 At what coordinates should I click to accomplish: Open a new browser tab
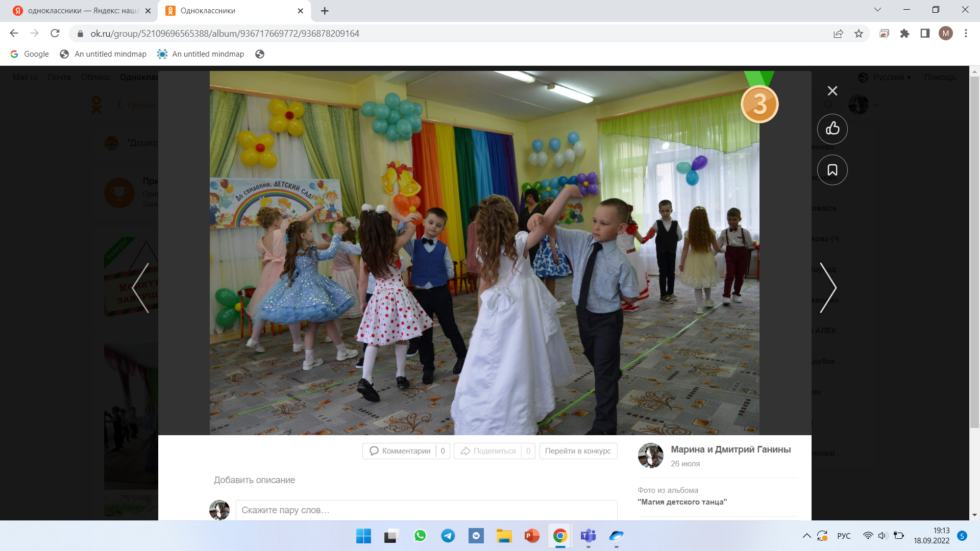325,11
